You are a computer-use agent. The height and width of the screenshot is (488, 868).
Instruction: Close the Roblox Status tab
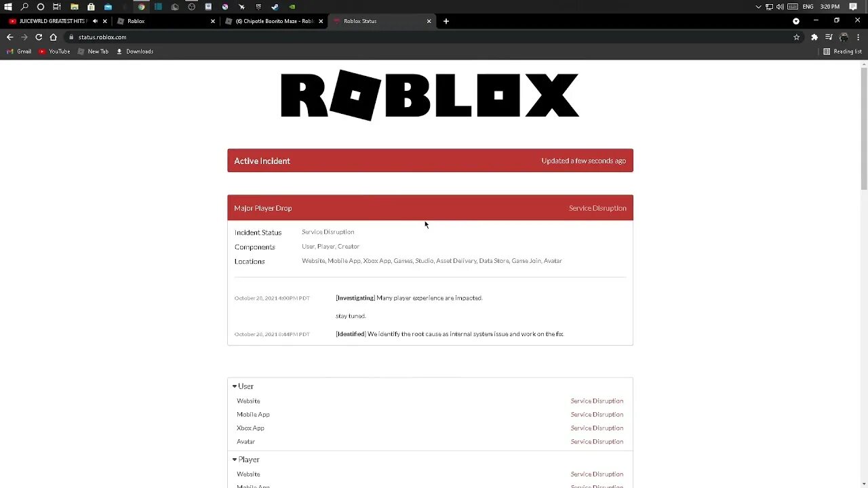[x=429, y=21]
